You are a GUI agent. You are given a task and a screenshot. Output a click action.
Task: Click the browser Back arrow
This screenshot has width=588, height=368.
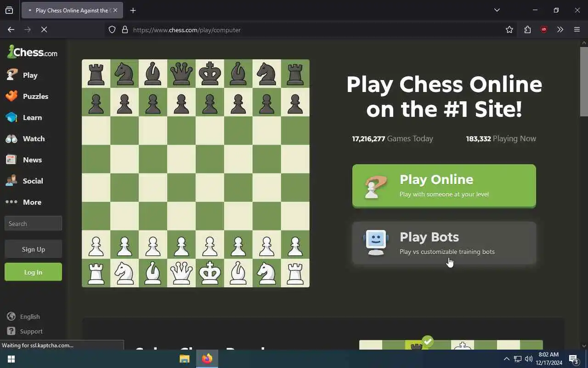[x=11, y=29]
